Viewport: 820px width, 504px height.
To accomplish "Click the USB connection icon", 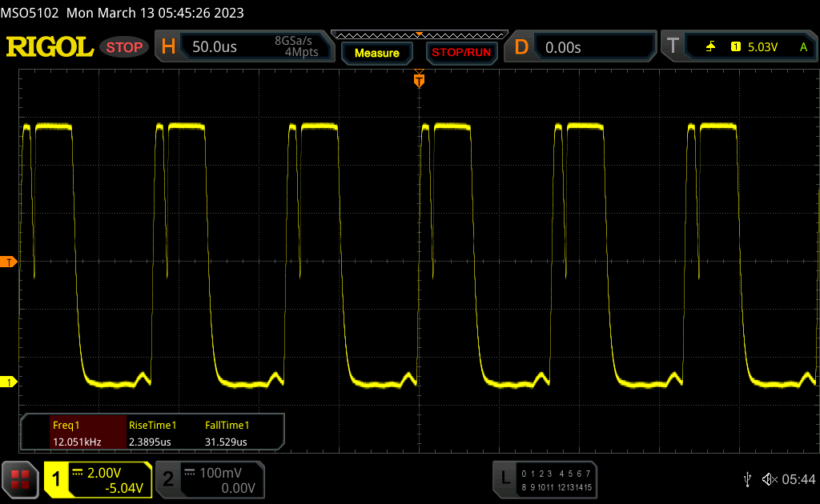I will (747, 479).
